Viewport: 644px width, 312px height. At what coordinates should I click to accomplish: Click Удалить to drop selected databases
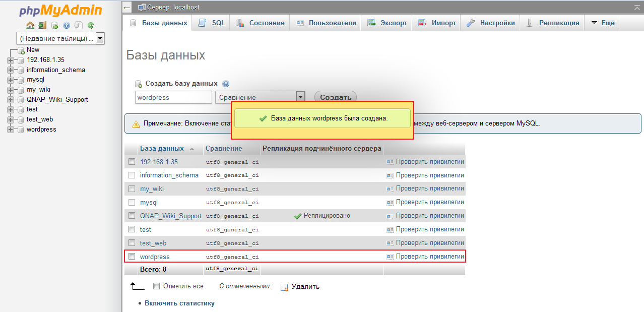(x=300, y=287)
